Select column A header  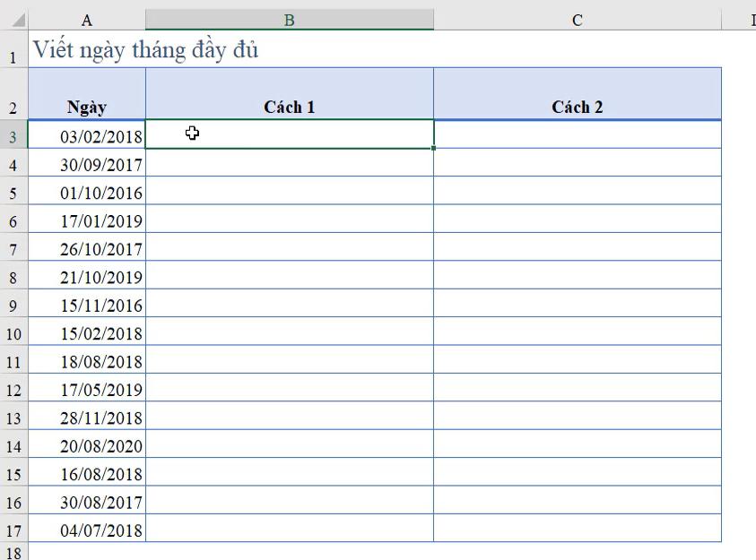(86, 19)
